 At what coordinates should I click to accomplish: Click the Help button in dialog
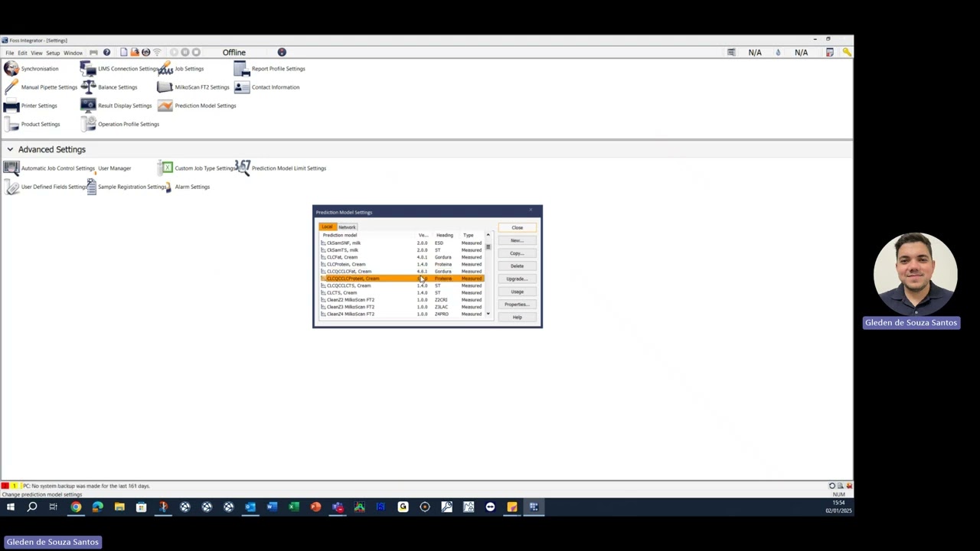(517, 318)
